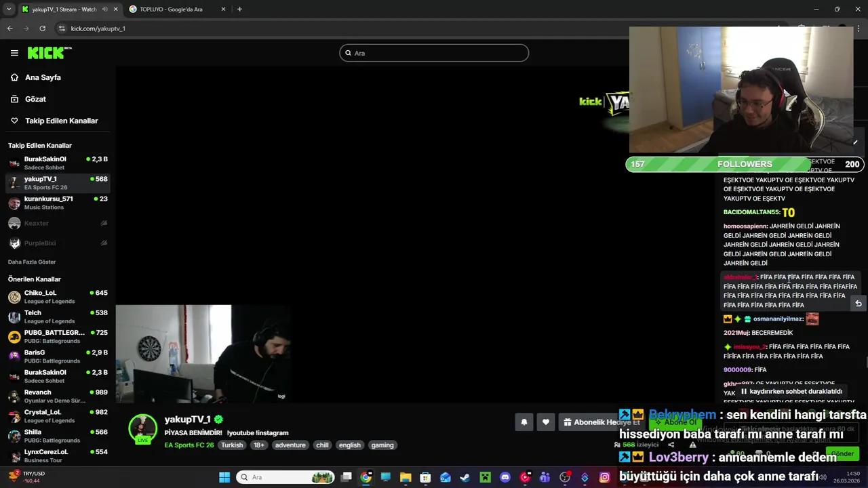Open File Explorer from the taskbar
This screenshot has height=488, width=868.
click(x=406, y=477)
